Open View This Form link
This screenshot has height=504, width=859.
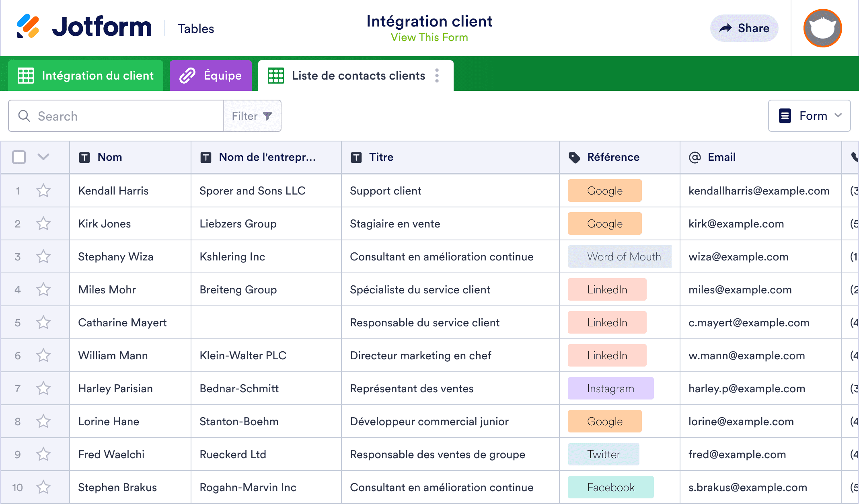coord(429,37)
